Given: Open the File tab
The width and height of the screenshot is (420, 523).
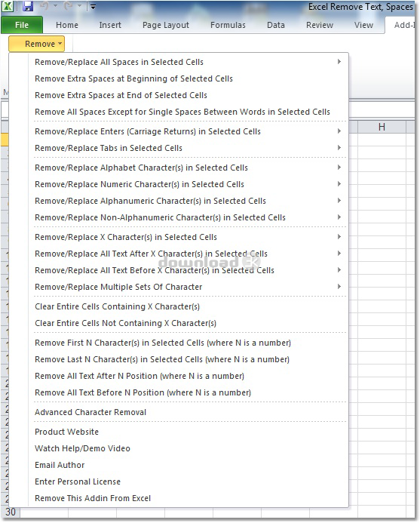Looking at the screenshot, I should tap(22, 25).
